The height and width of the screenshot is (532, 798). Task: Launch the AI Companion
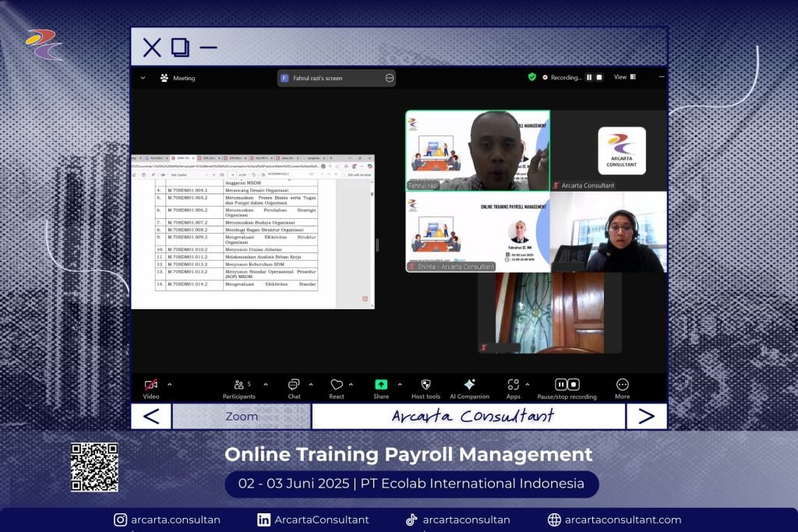coord(469,385)
